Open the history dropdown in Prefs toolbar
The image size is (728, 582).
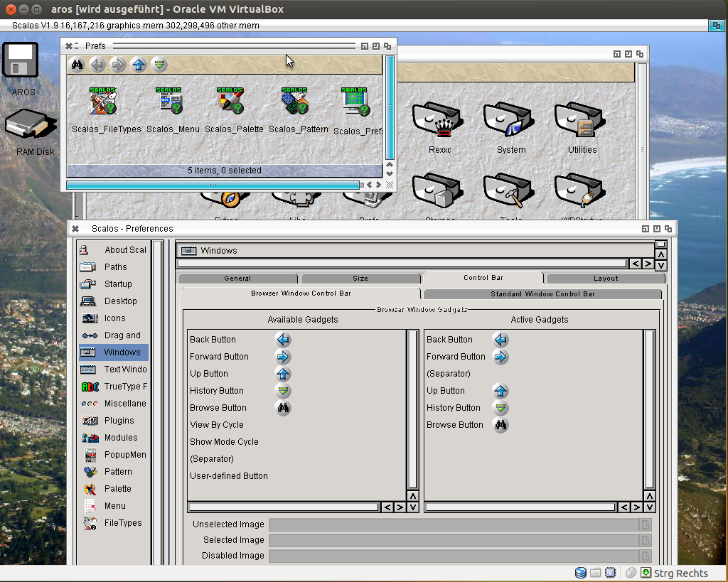coord(160,65)
